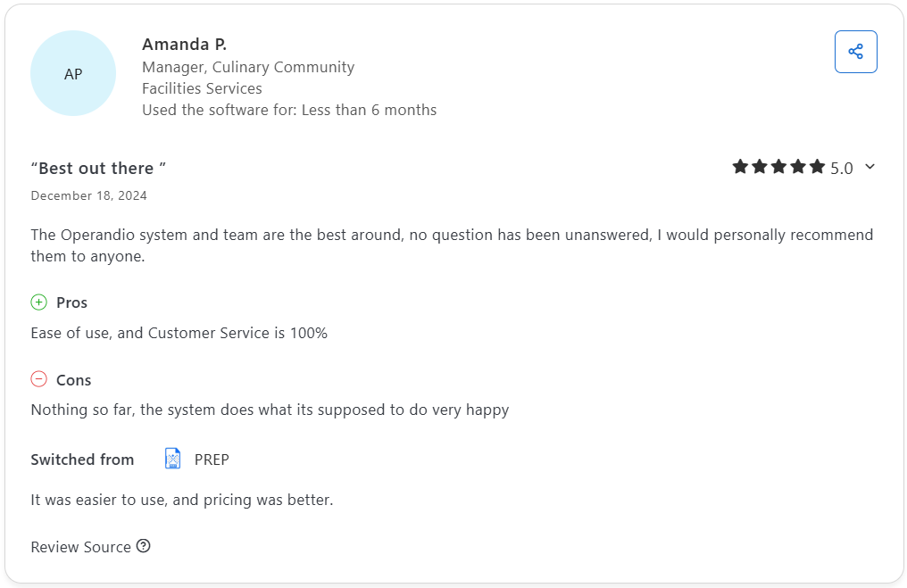Click the PREP product name
Image resolution: width=907 pixels, height=588 pixels.
[212, 460]
